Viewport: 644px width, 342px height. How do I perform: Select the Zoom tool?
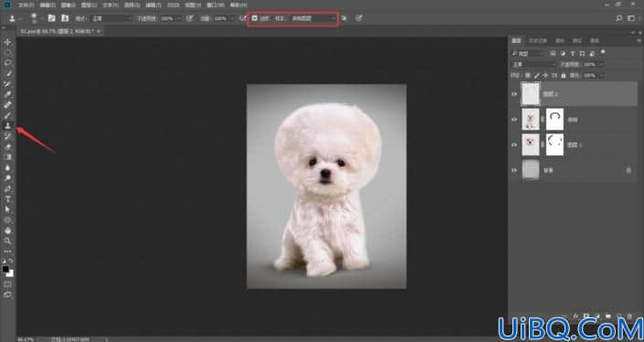click(8, 240)
